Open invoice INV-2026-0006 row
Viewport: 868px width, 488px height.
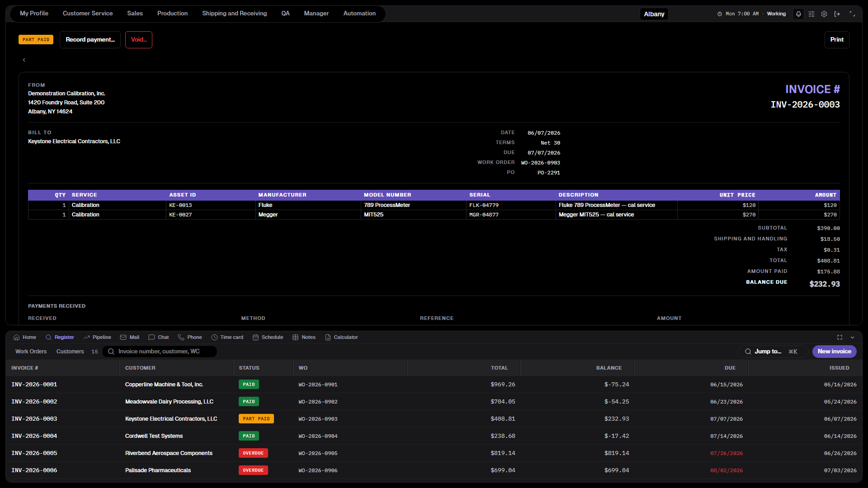[x=434, y=470]
